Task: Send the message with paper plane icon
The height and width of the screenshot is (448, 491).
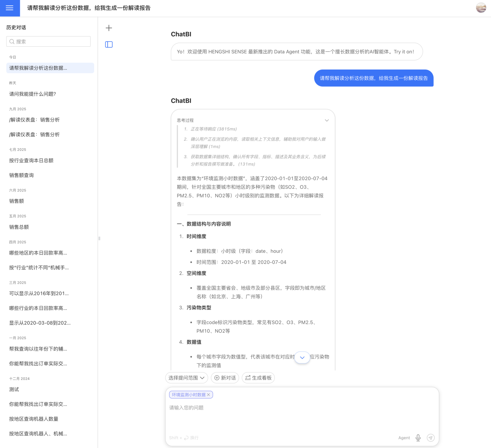Action: 431,438
